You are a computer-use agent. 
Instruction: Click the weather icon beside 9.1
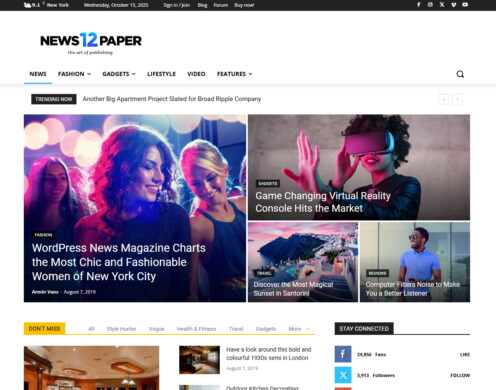pos(27,5)
